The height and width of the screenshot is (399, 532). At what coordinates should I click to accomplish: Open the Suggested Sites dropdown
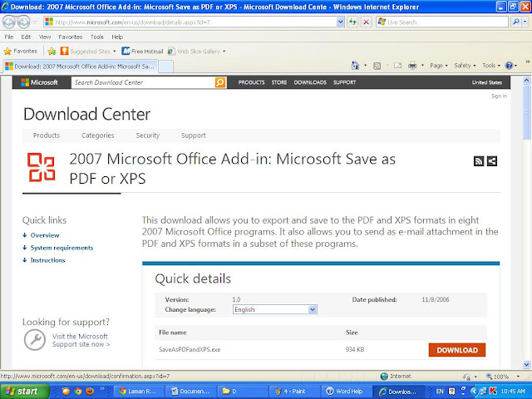click(x=115, y=52)
